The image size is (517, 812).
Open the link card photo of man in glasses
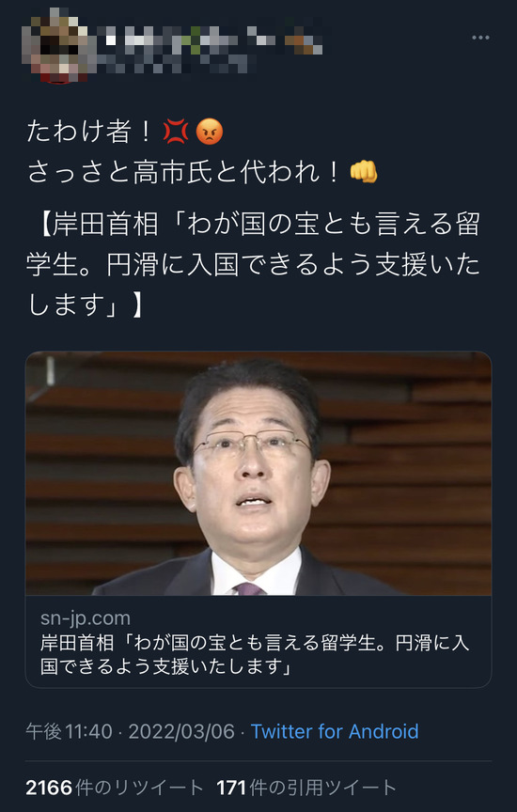[258, 474]
